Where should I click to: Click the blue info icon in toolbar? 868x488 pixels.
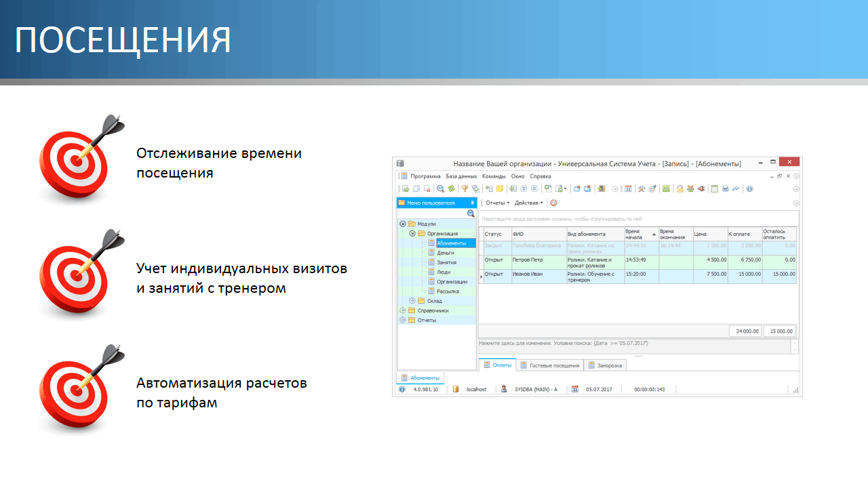coord(749,188)
